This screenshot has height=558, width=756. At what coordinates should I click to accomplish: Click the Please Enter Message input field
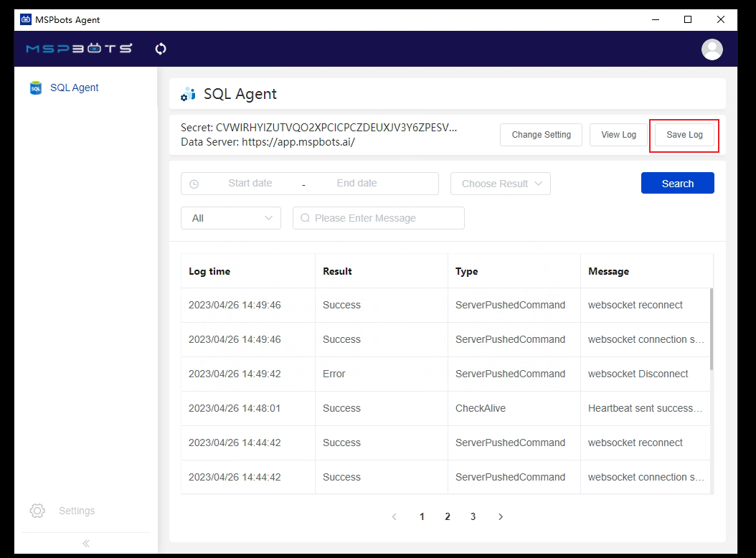(x=384, y=218)
